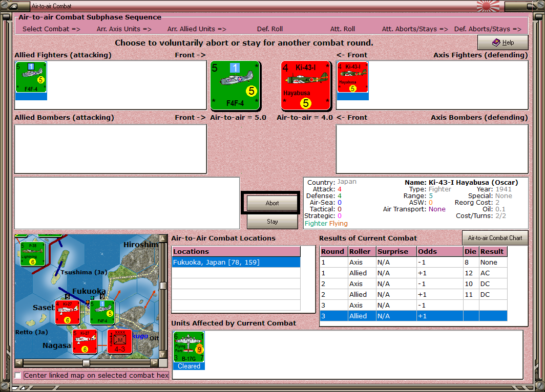This screenshot has width=545, height=392.
Task: Click the map vertical scrollbar up arrow
Action: (x=163, y=238)
